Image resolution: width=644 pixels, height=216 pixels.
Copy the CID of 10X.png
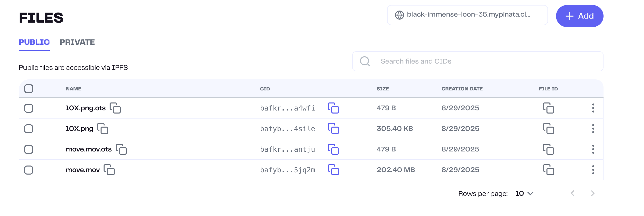click(333, 129)
